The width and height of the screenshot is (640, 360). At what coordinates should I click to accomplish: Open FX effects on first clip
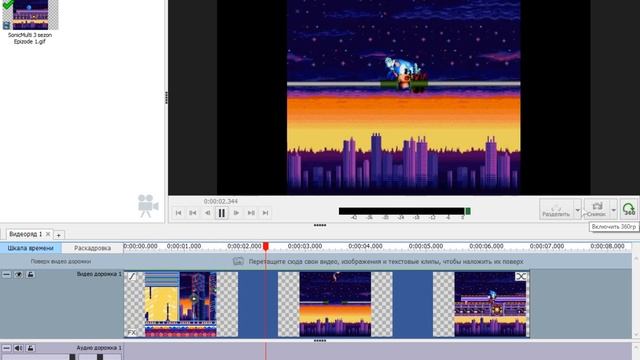132,333
